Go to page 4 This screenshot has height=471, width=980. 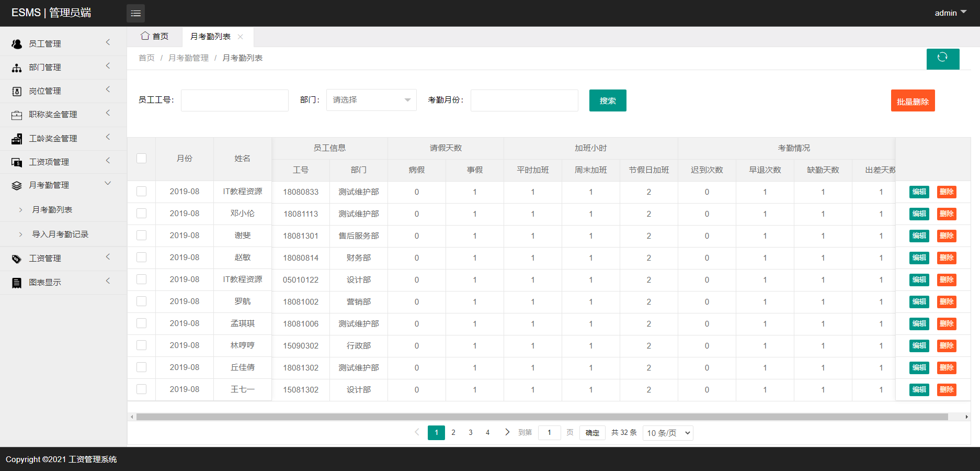487,432
